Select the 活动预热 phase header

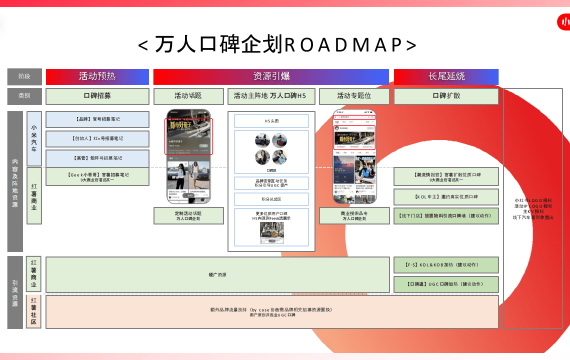click(97, 76)
